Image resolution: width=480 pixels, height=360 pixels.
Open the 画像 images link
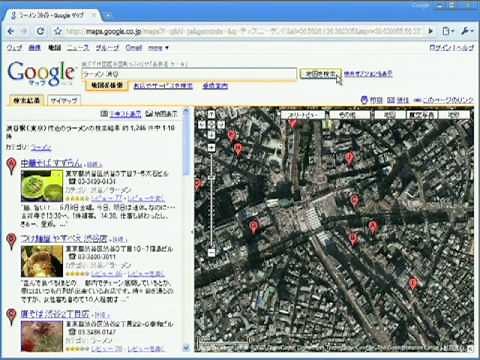click(34, 48)
